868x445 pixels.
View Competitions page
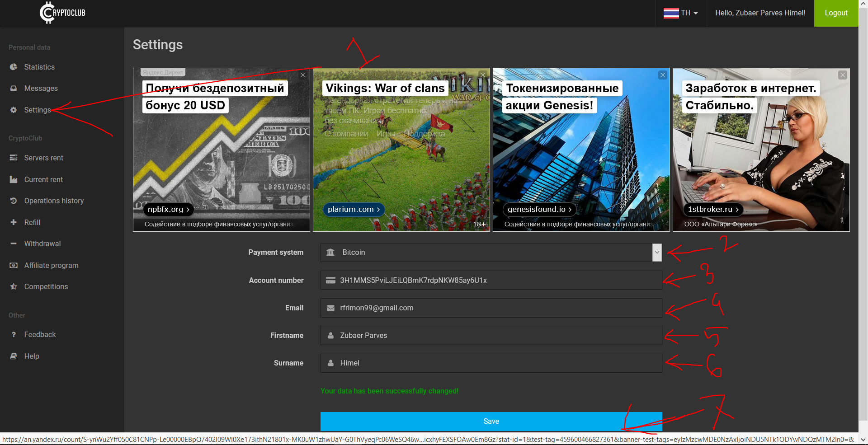coord(46,286)
